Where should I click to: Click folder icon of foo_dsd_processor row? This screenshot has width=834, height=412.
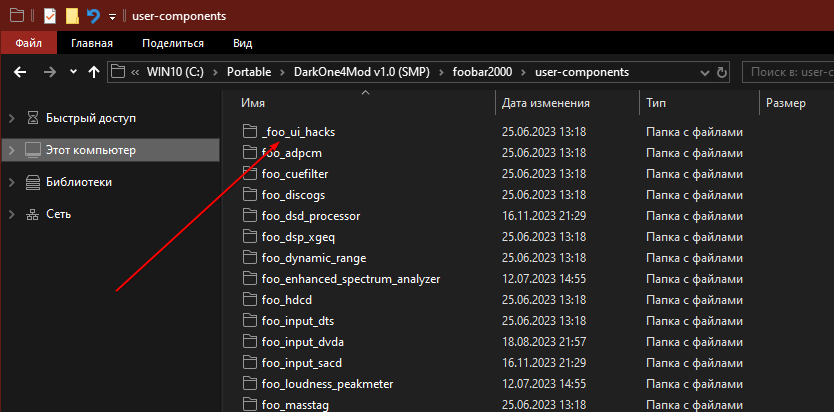[249, 216]
